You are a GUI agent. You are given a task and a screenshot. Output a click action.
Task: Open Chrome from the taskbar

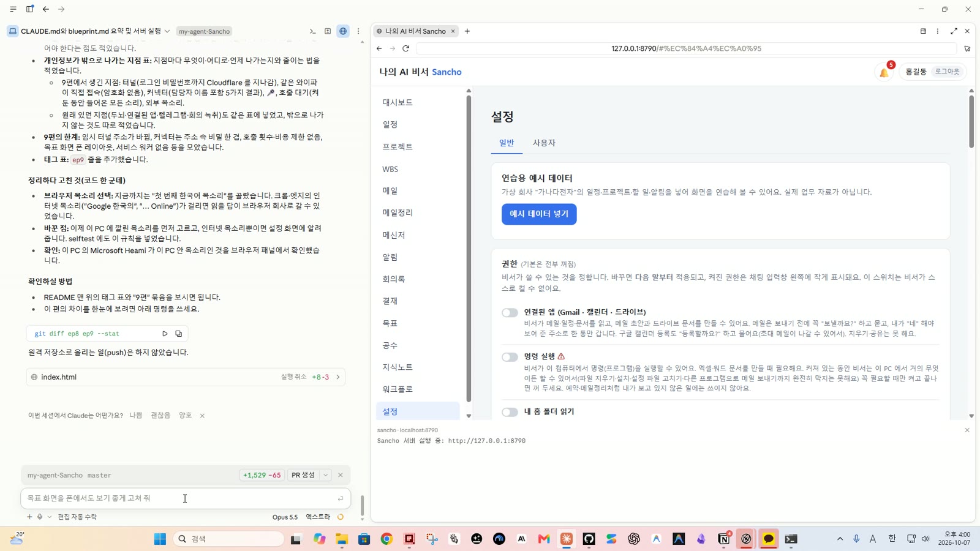pyautogui.click(x=386, y=539)
